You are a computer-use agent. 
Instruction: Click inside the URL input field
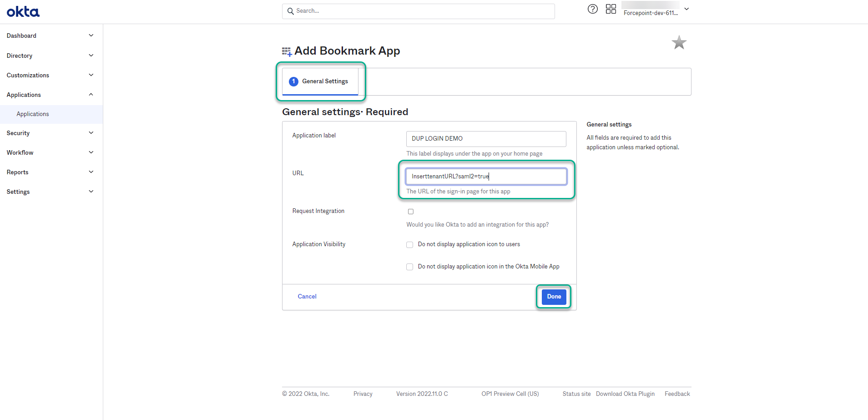(486, 176)
